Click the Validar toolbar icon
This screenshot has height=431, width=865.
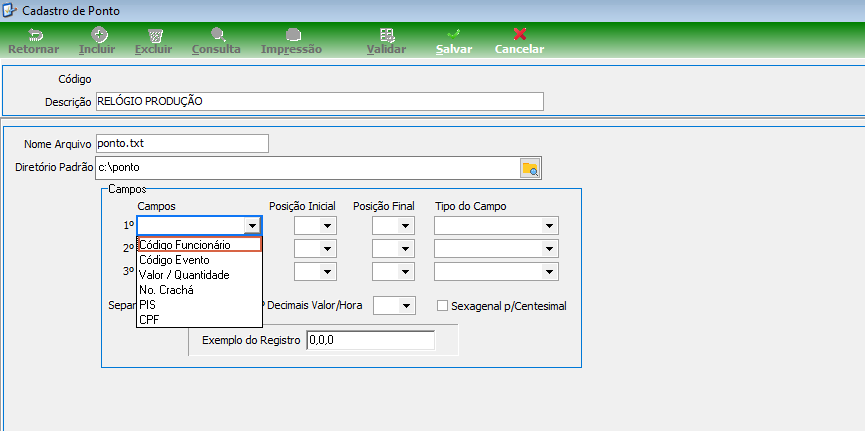[x=387, y=35]
